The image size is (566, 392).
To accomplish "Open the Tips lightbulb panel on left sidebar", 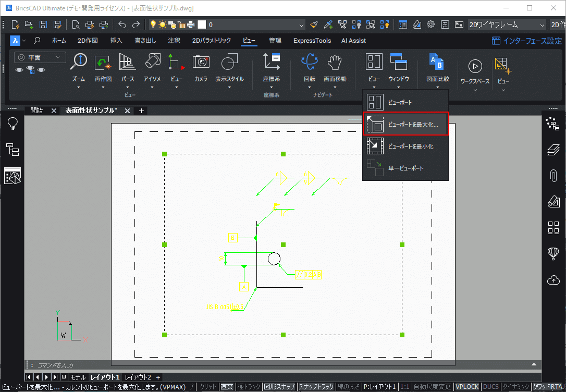I will coord(13,124).
